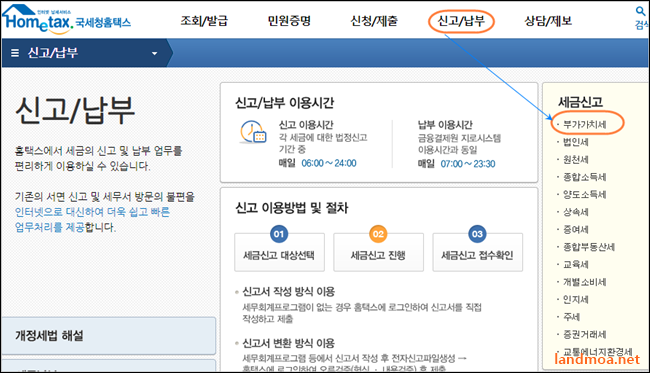Open the 신청/제출 menu
The width and height of the screenshot is (650, 373).
374,21
